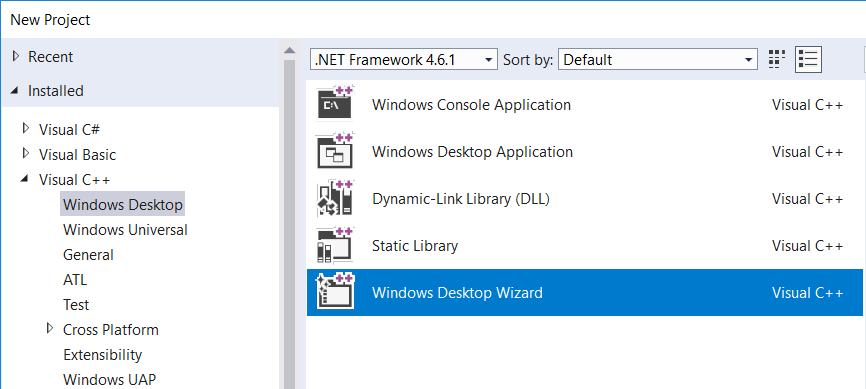Select Visual C# tree label

[x=70, y=129]
